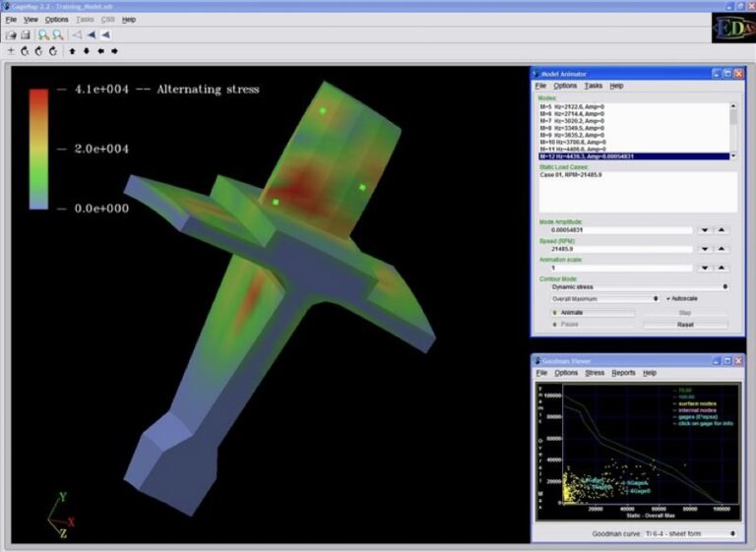Screen dimensions: 756x552
Task: Open Options menu in Model Animator
Action: point(565,86)
